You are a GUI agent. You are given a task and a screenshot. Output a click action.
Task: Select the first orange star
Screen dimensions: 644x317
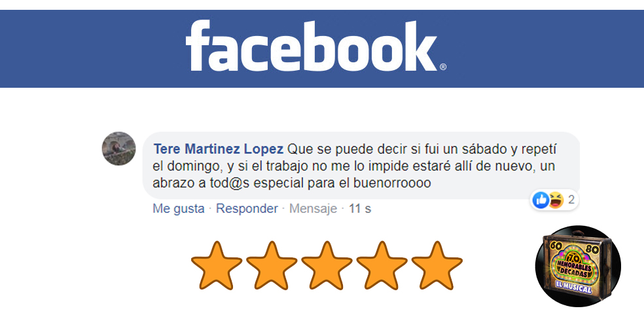click(x=217, y=266)
